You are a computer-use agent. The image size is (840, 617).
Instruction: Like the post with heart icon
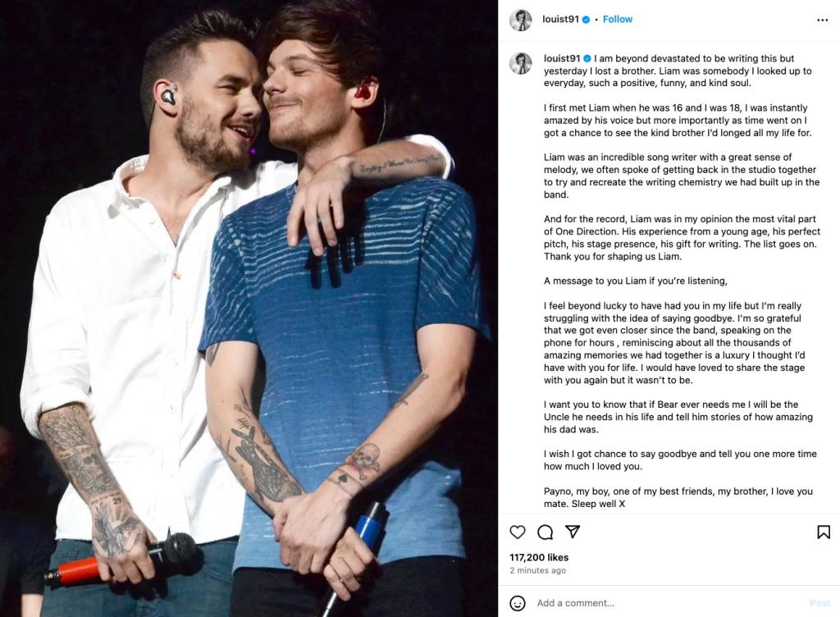click(517, 532)
